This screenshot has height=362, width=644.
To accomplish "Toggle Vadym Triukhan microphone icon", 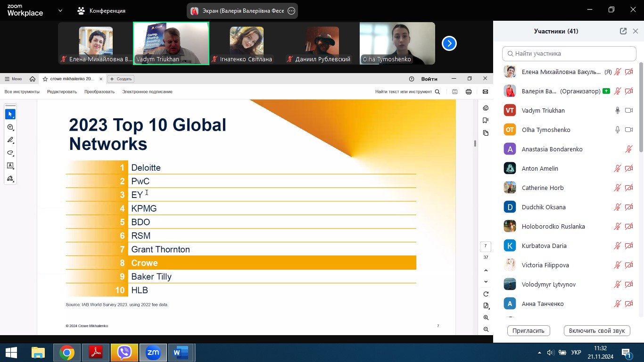I will tap(618, 110).
